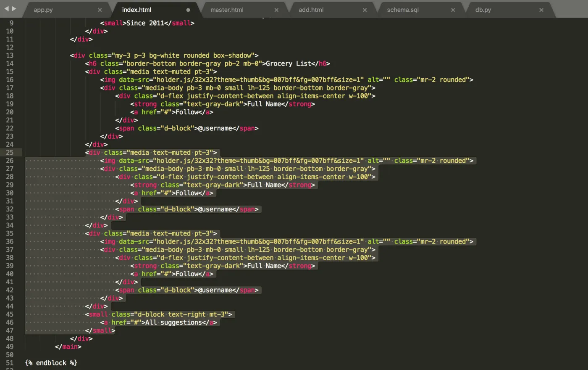Click line number 9 in the gutter
The height and width of the screenshot is (370, 588).
[11, 23]
